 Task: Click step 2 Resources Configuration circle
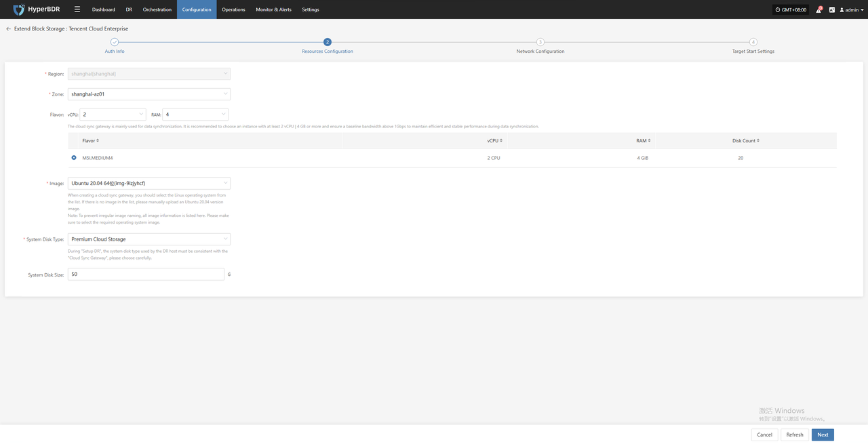328,42
